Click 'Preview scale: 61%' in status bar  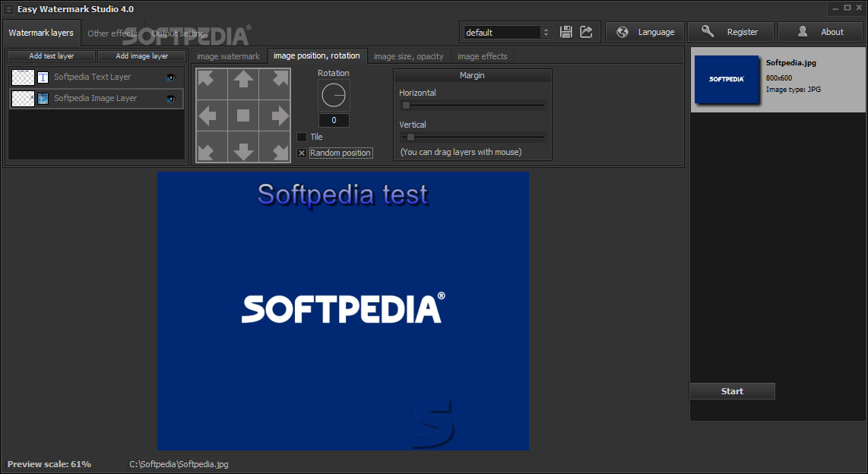click(x=49, y=464)
